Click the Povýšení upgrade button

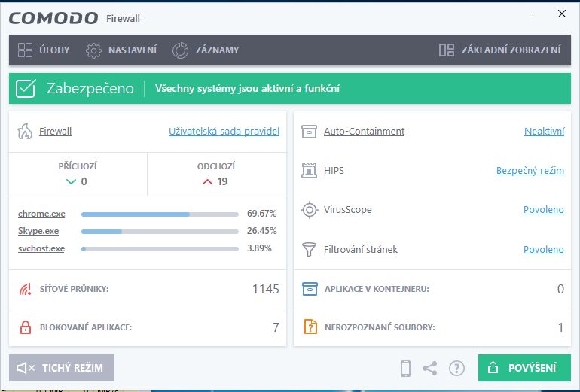point(524,368)
